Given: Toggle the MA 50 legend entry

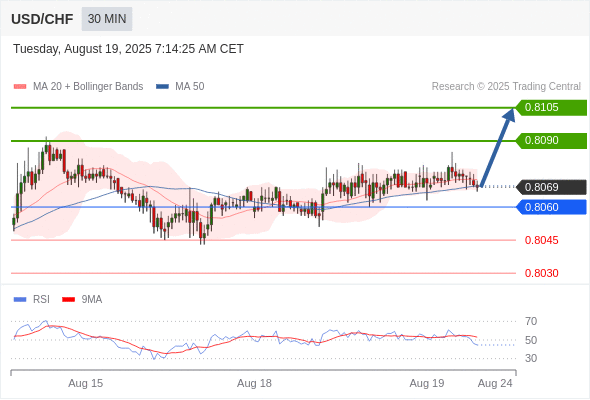Looking at the screenshot, I should [180, 87].
